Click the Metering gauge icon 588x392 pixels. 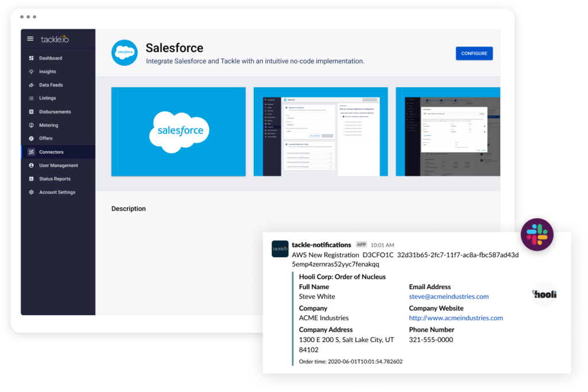(31, 125)
